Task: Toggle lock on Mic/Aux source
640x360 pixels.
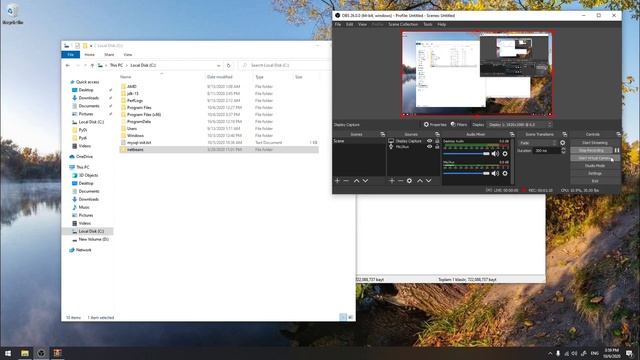Action: click(x=437, y=146)
